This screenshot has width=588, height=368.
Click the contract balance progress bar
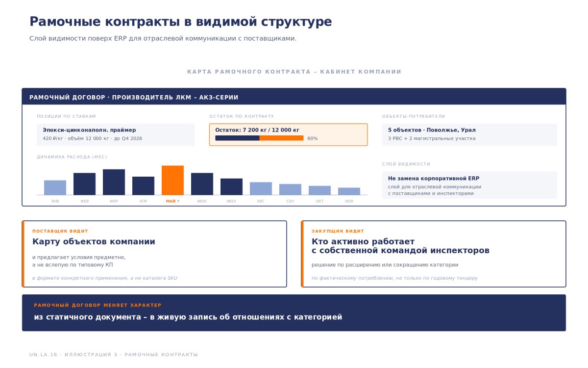[259, 138]
